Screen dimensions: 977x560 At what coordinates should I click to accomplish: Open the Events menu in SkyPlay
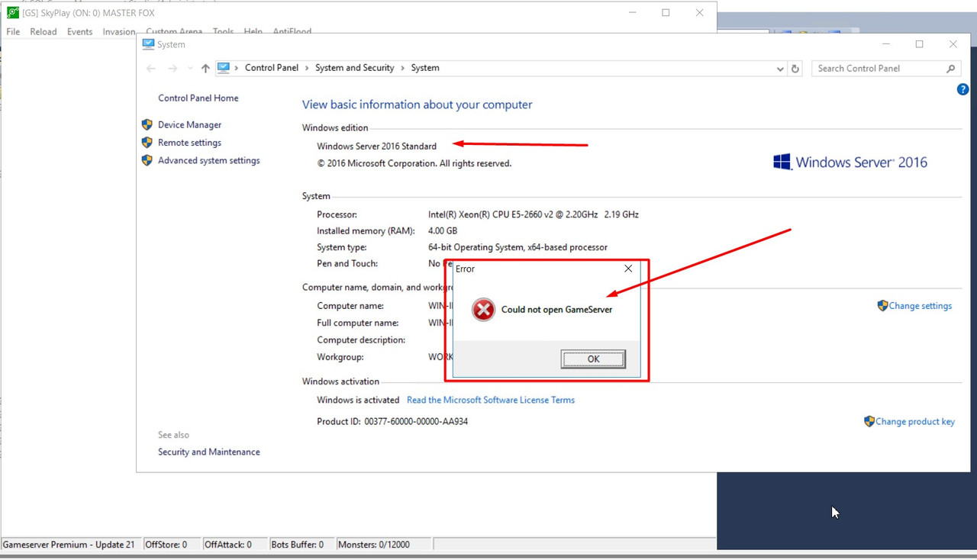[79, 32]
